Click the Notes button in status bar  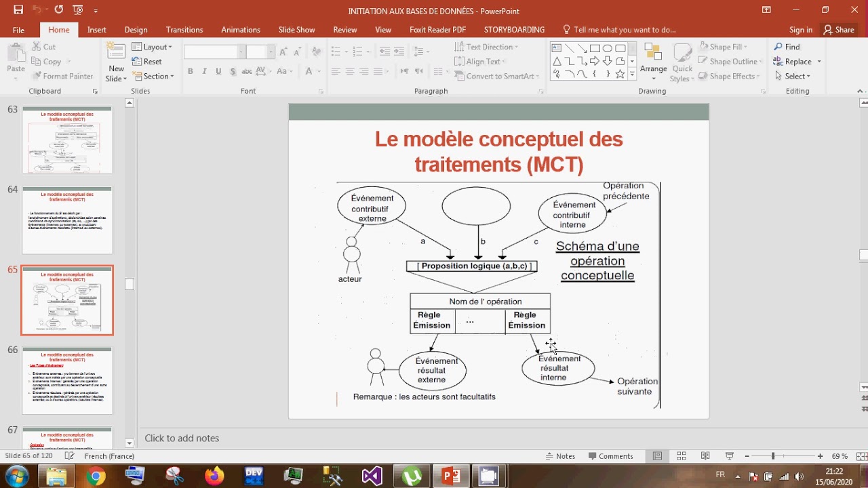(559, 456)
